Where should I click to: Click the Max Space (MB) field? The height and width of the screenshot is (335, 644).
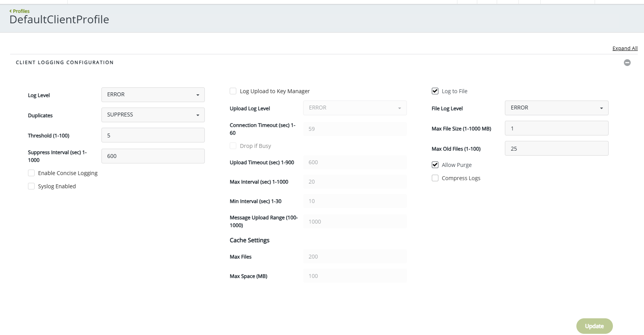[355, 276]
